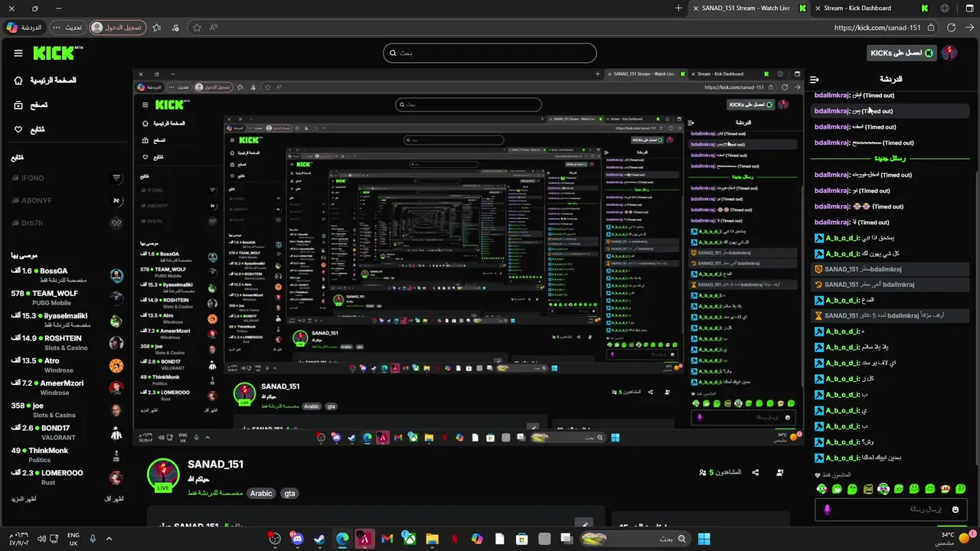Open Discord from the taskbar
The height and width of the screenshot is (551, 980).
[297, 539]
